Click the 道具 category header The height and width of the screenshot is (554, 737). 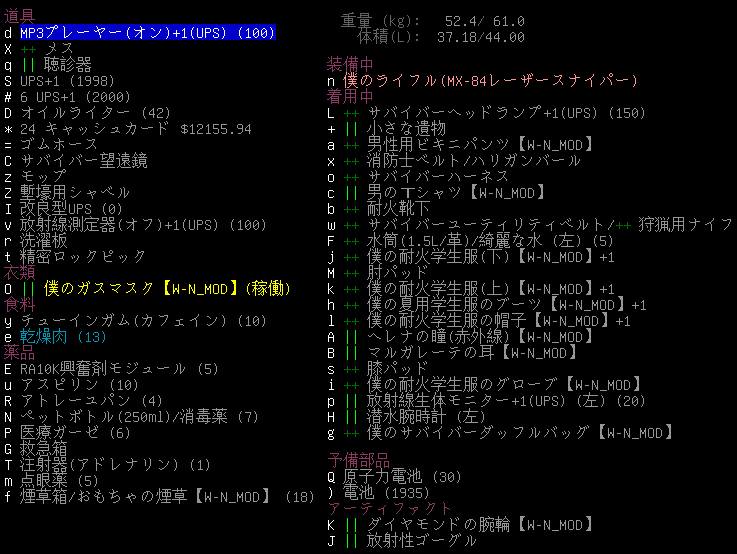(19, 16)
